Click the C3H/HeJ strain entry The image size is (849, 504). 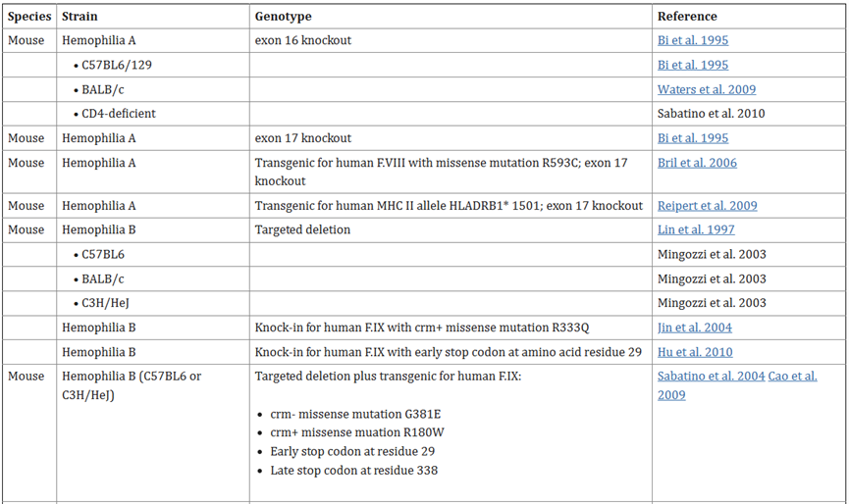point(105,303)
